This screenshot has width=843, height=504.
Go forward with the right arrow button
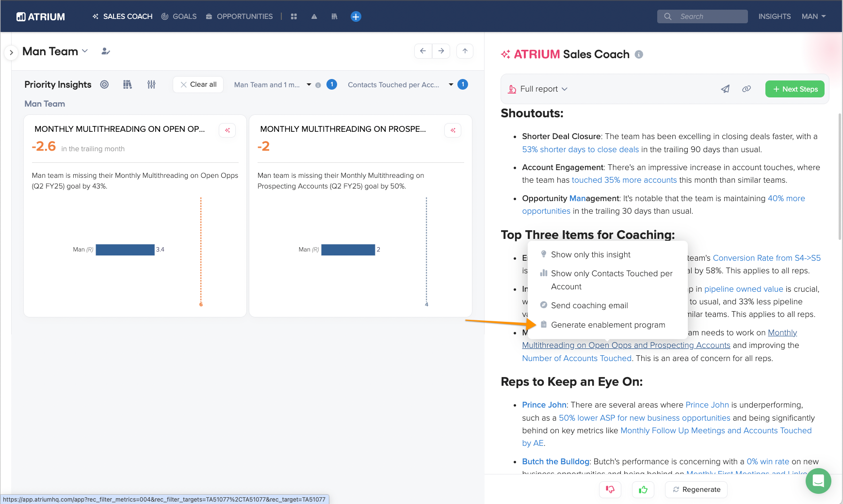coord(441,51)
